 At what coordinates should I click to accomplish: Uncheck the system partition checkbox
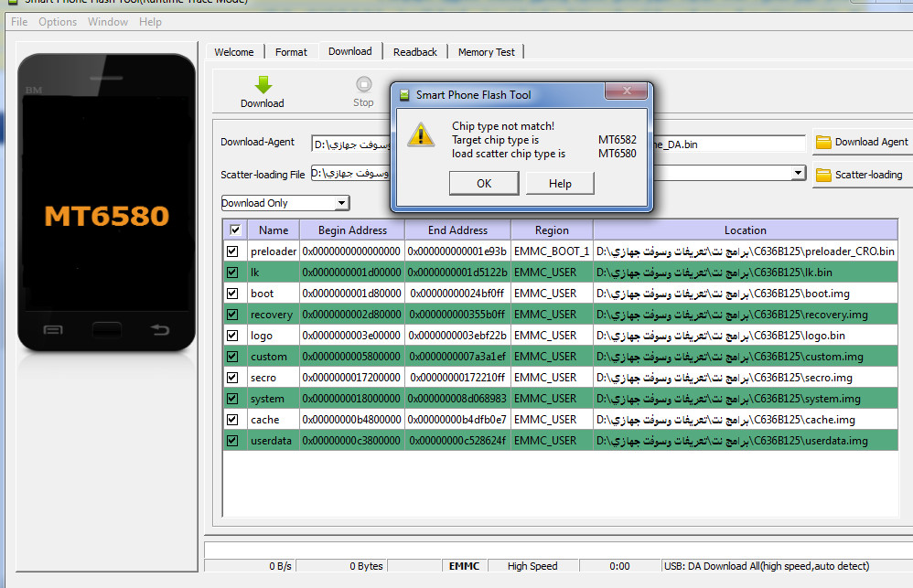click(x=232, y=398)
